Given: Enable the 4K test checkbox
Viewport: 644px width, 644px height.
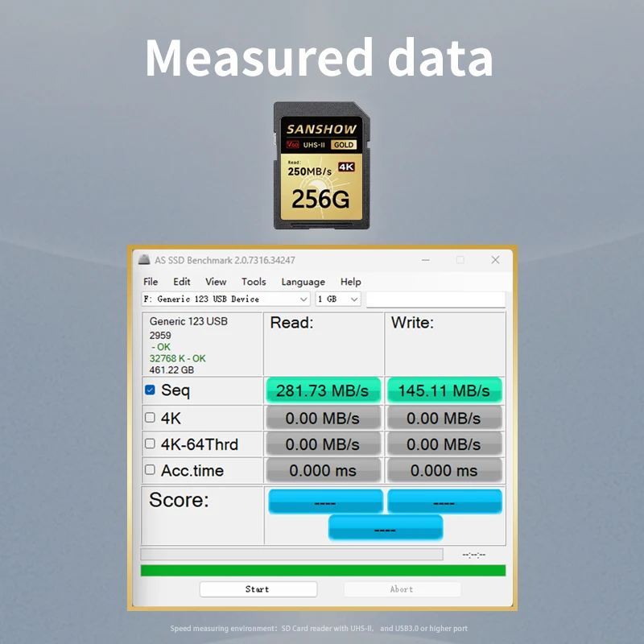Looking at the screenshot, I should 150,418.
